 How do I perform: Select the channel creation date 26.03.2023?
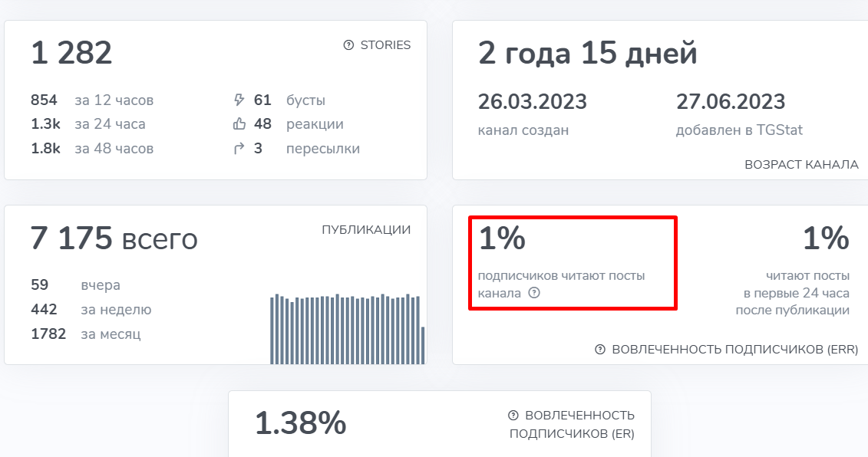click(532, 101)
